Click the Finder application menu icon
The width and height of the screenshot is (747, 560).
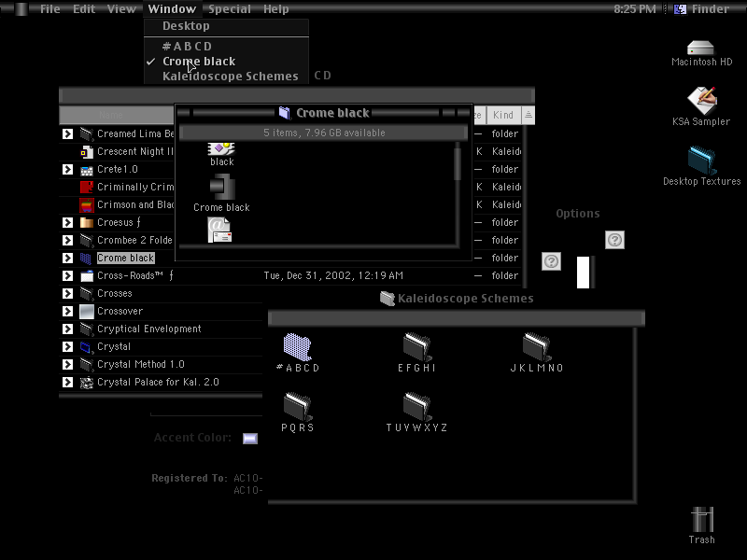[680, 8]
